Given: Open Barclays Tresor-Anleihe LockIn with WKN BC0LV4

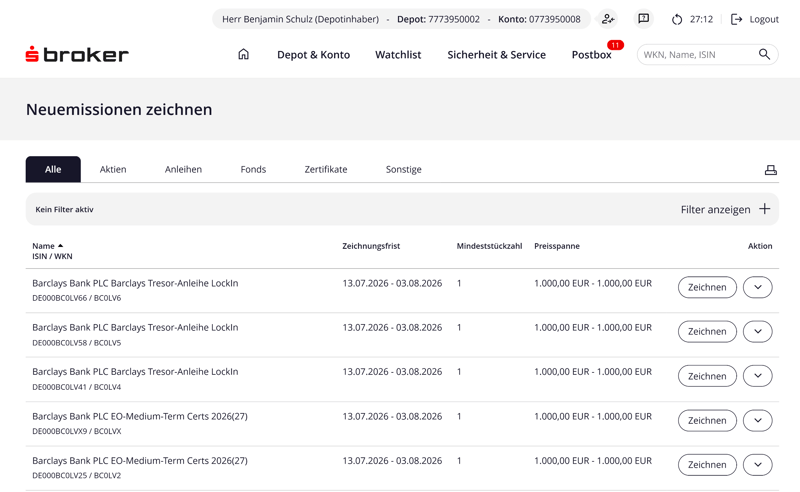Looking at the screenshot, I should (135, 372).
